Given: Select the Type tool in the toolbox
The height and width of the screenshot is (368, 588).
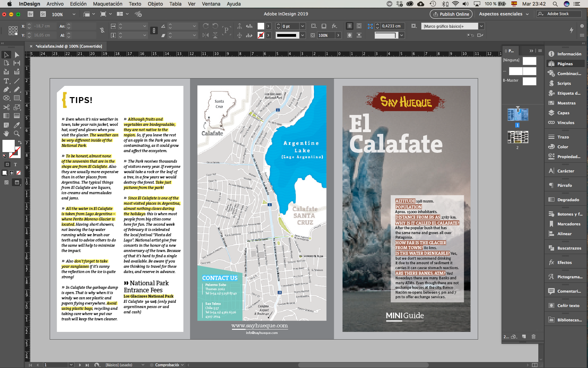Looking at the screenshot, I should coord(6,81).
